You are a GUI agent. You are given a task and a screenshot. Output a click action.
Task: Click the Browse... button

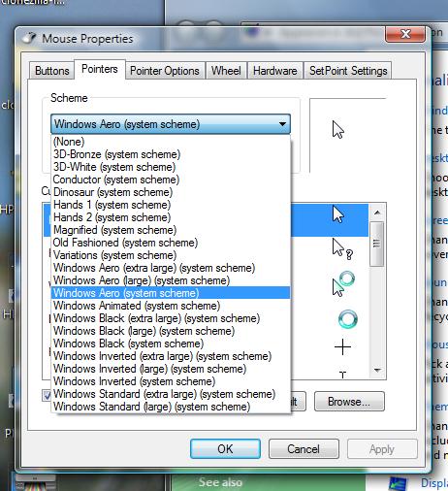pyautogui.click(x=349, y=402)
